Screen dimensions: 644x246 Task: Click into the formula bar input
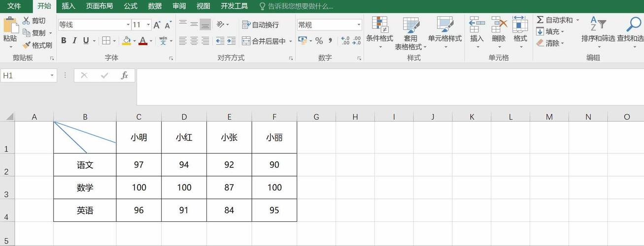(390, 87)
